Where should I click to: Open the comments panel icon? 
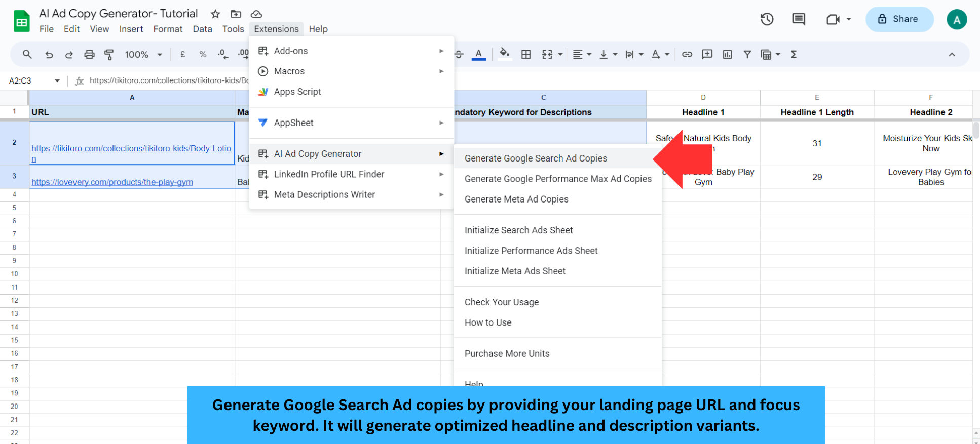tap(799, 19)
